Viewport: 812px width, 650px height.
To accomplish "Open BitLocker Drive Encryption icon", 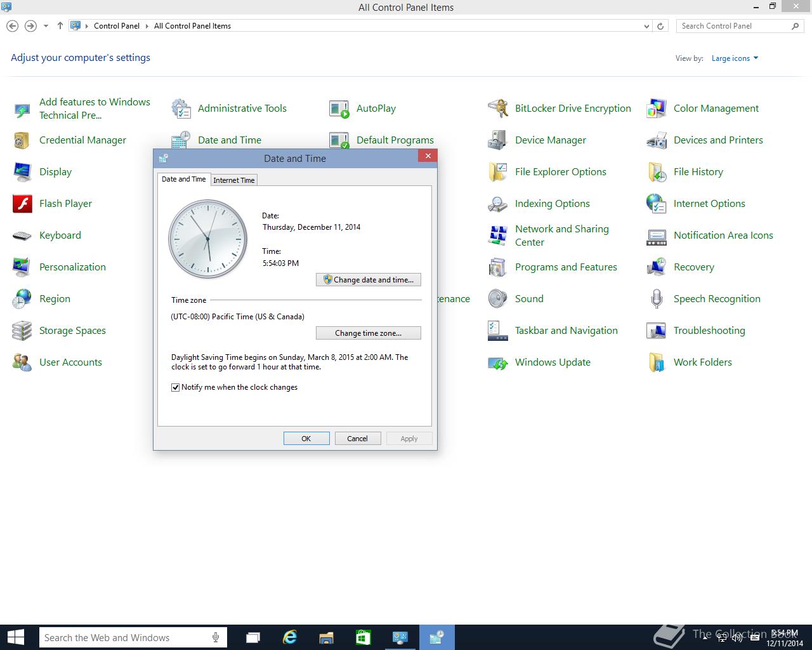I will click(498, 109).
